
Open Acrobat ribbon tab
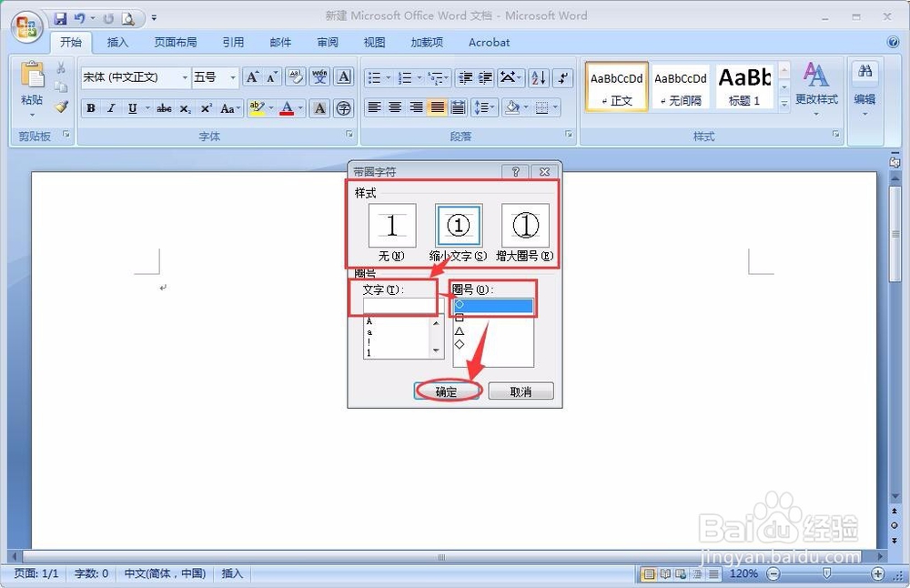[x=489, y=43]
